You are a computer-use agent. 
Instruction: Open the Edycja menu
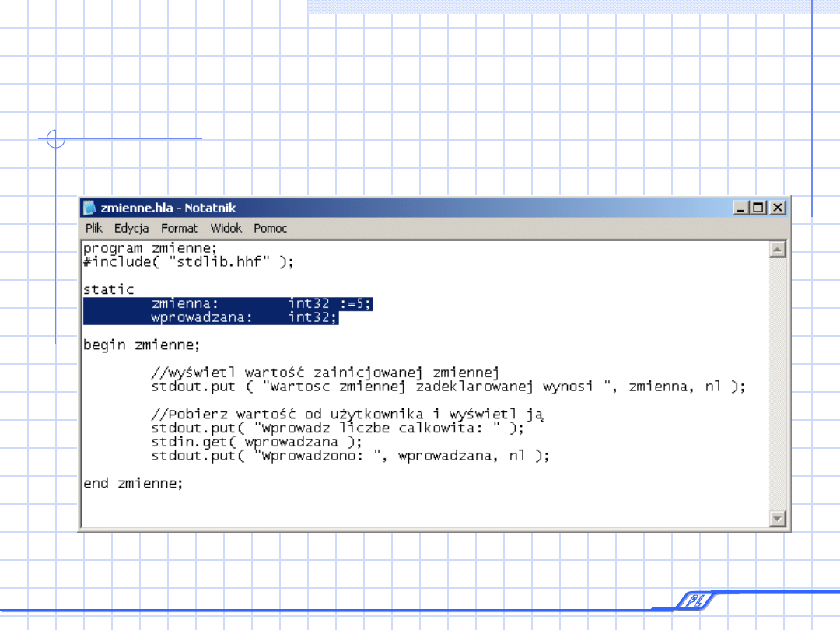pyautogui.click(x=131, y=228)
